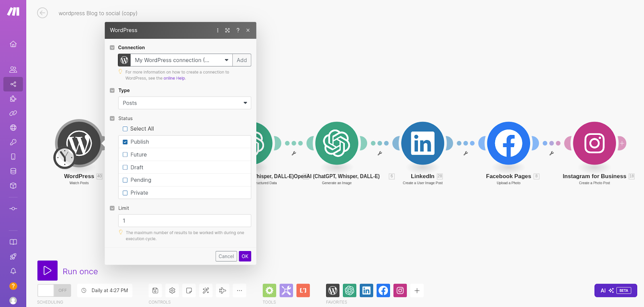
Task: Open the WordPress dialog three-dot menu
Action: [218, 30]
